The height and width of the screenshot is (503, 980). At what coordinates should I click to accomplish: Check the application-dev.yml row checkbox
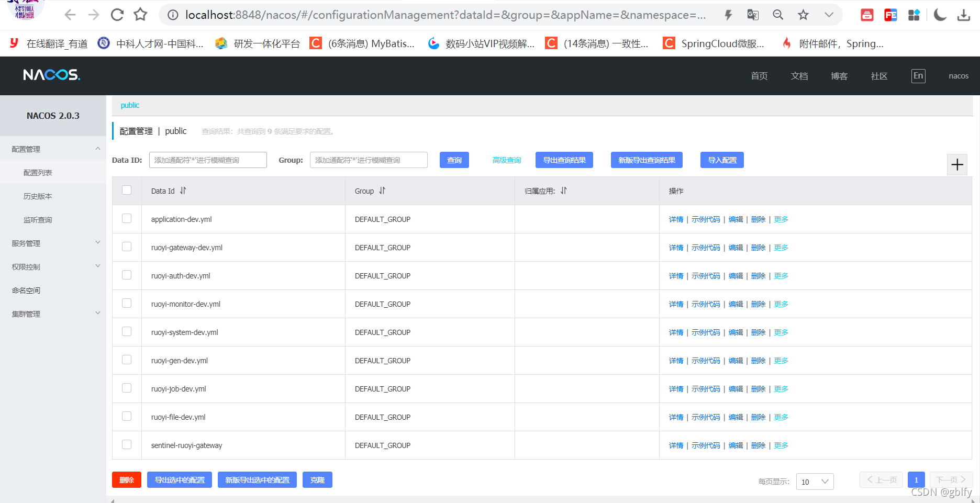126,219
